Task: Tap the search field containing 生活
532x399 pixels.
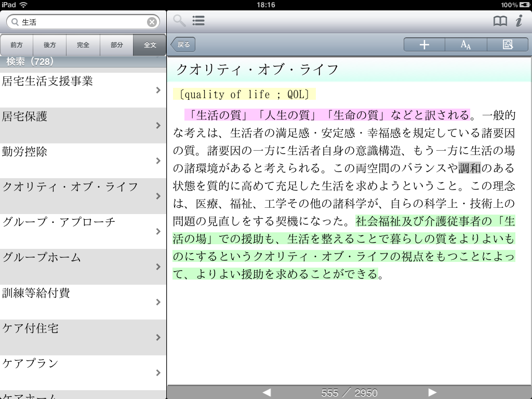Action: 83,22
